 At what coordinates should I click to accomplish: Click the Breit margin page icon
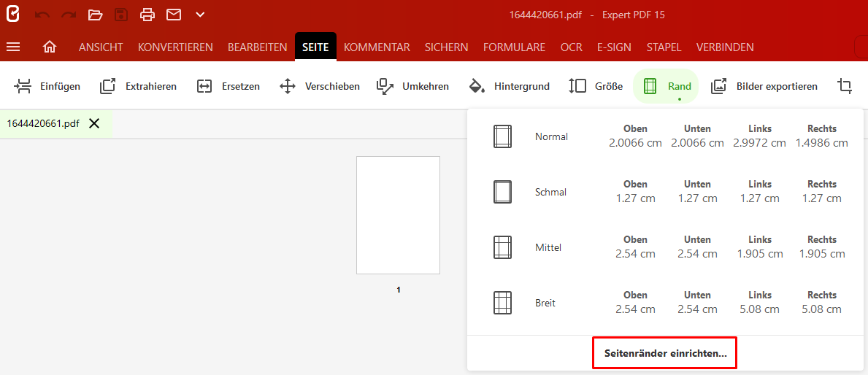click(502, 303)
